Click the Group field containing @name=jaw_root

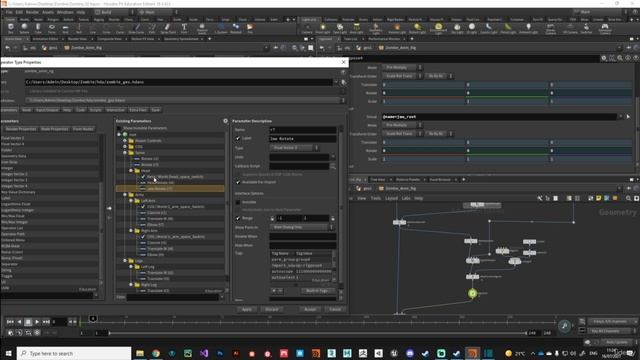[499, 117]
